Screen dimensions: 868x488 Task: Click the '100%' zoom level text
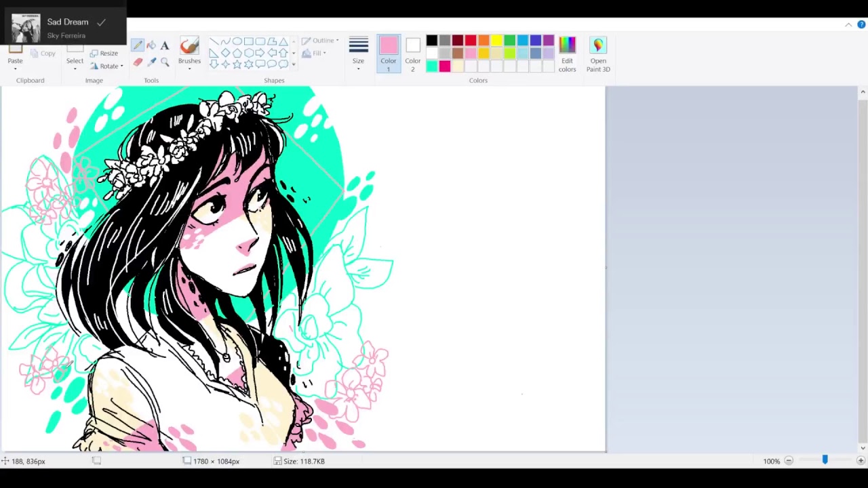pos(771,461)
